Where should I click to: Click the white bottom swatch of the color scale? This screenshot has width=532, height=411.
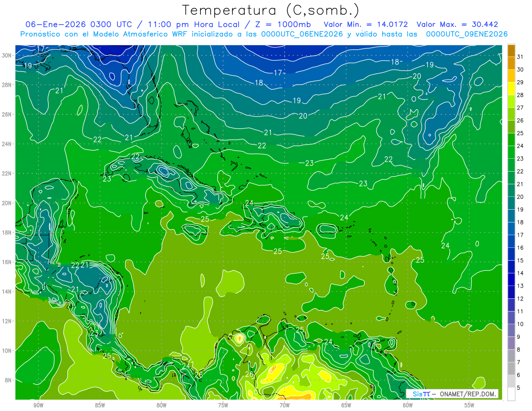(x=511, y=394)
